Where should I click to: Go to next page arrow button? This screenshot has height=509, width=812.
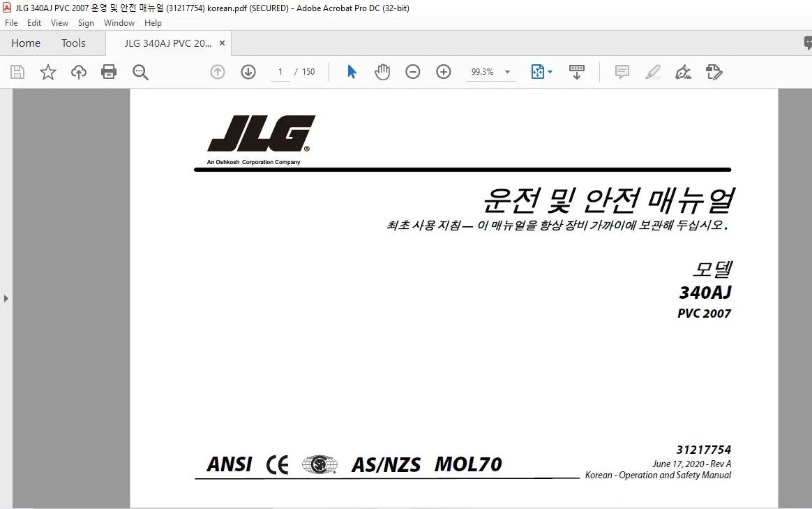click(248, 72)
